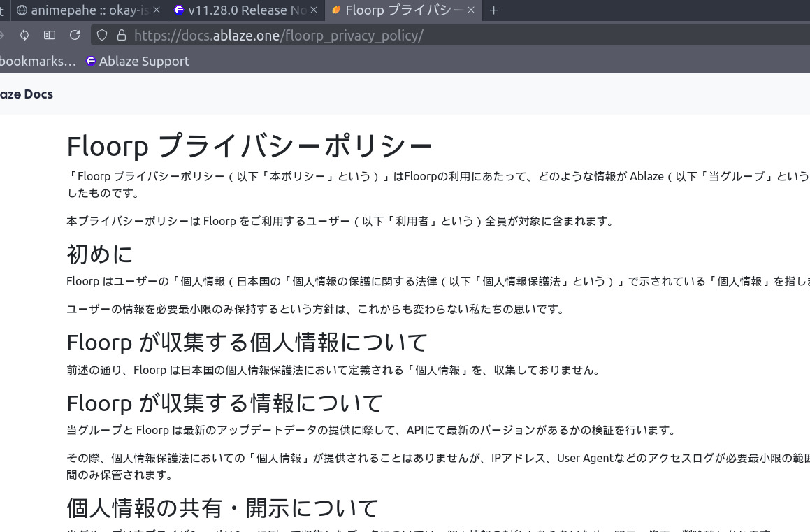810x532 pixels.
Task: Toggle the sidebar panel icon
Action: click(50, 35)
